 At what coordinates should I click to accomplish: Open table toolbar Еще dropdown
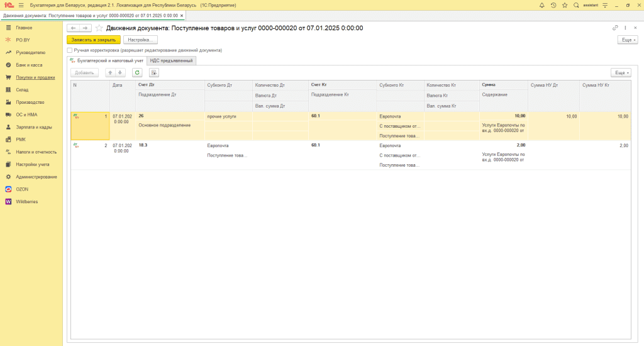tap(621, 73)
